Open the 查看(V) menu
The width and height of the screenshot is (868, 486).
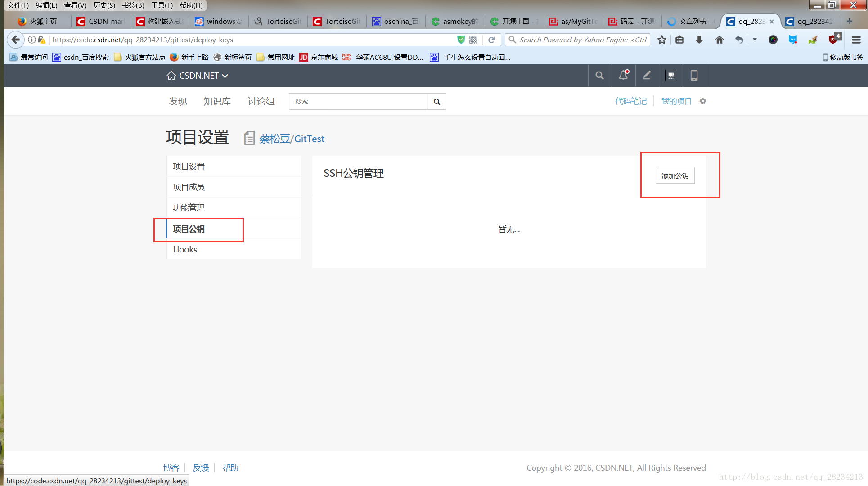75,5
